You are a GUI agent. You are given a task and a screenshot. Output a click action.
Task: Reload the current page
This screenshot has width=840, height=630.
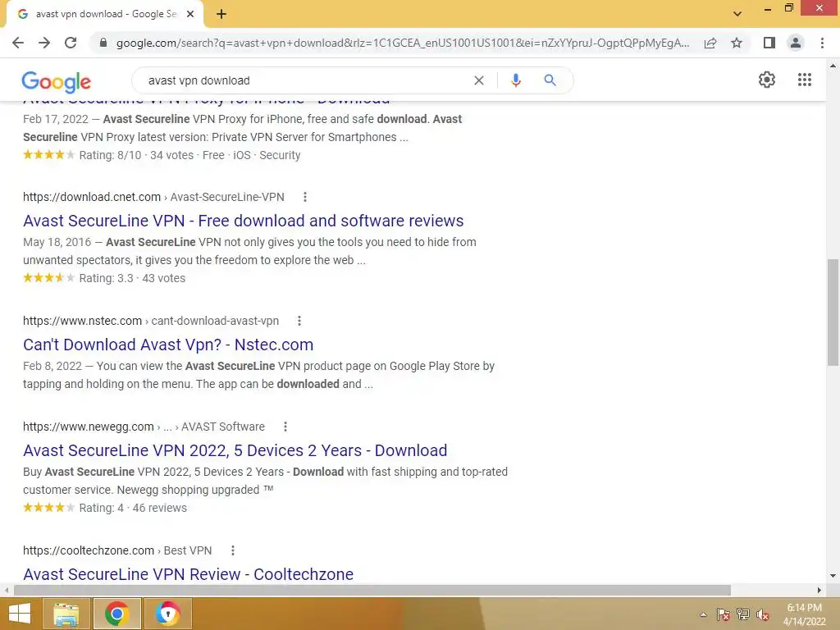click(71, 43)
